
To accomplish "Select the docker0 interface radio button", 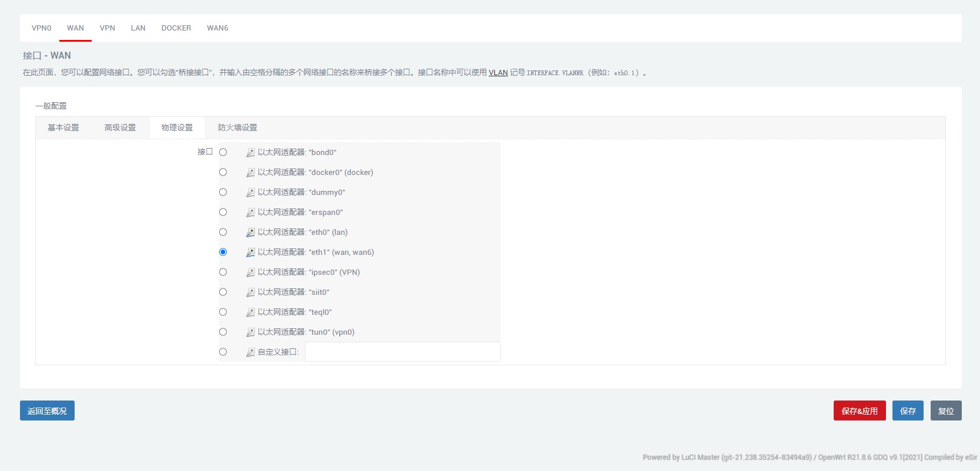I will 223,172.
